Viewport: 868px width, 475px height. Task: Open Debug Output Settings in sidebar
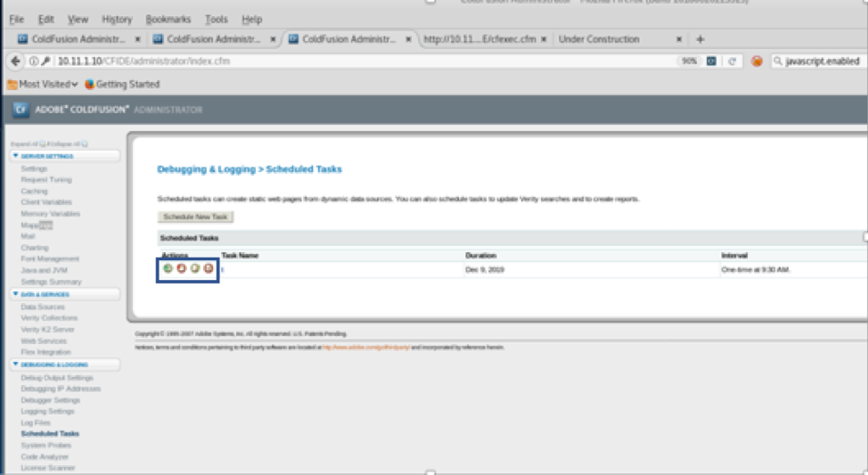coord(57,378)
